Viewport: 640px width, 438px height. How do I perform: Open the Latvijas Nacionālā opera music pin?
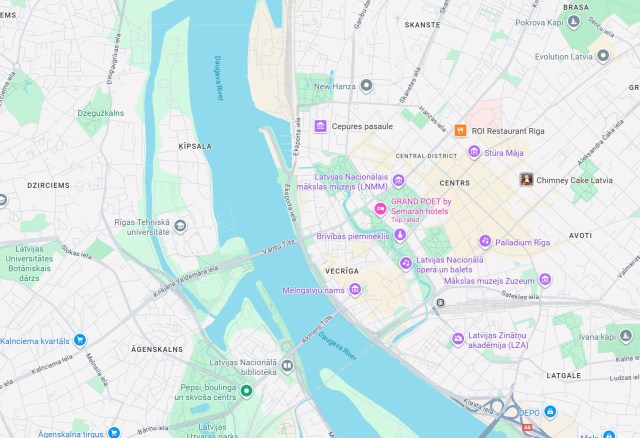tap(406, 264)
